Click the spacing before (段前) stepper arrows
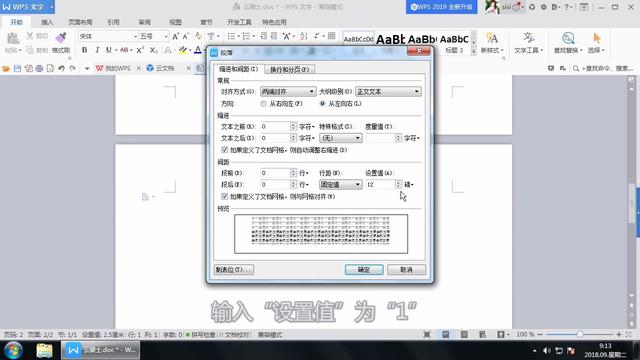This screenshot has width=640, height=360. point(293,173)
